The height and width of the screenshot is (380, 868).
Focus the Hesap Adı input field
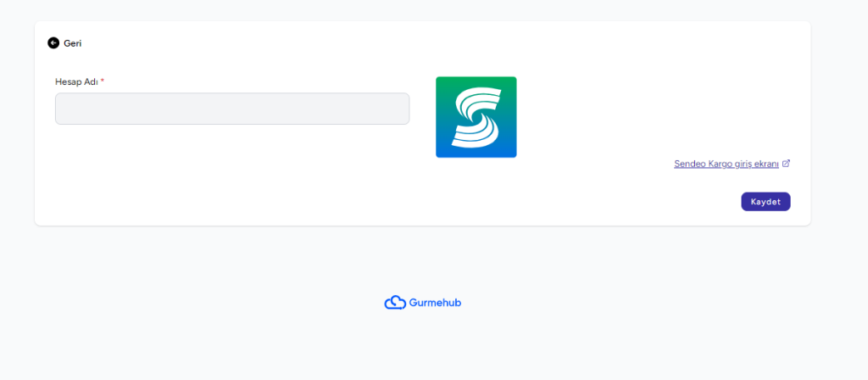point(232,109)
